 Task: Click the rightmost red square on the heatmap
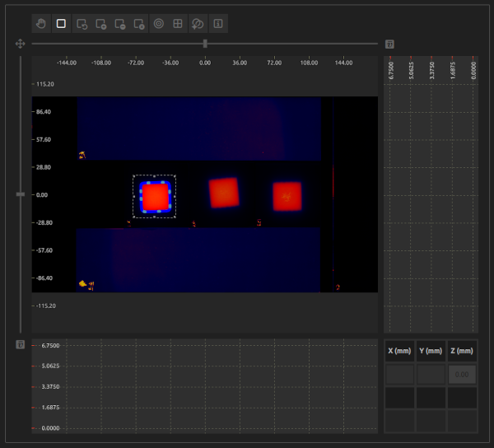pos(287,196)
